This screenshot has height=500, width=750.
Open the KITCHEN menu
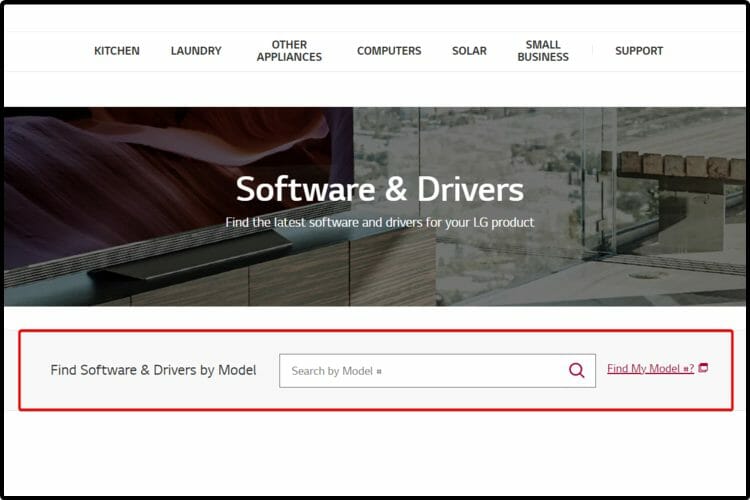(x=117, y=51)
